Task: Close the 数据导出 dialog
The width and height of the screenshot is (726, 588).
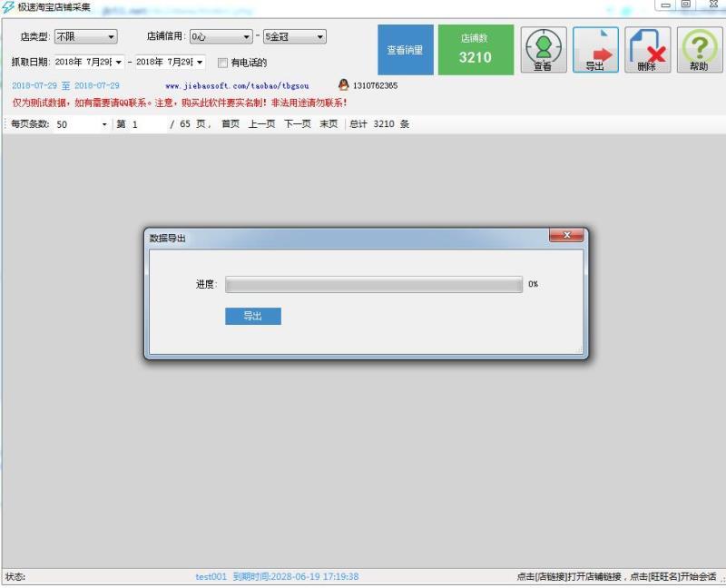Action: 566,235
